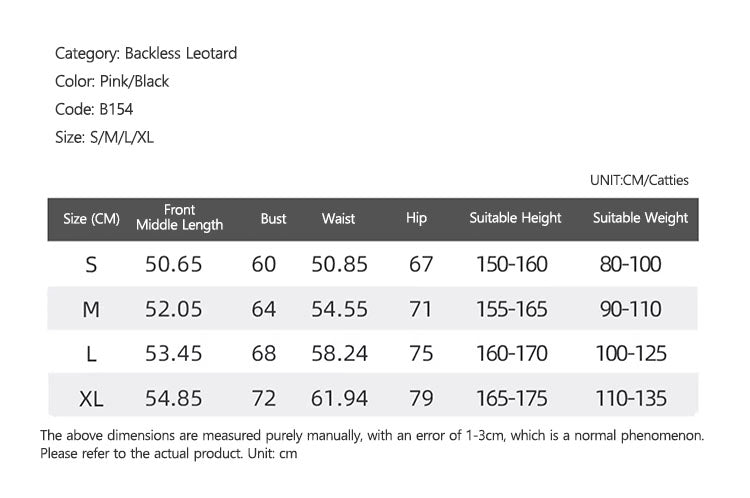The height and width of the screenshot is (498, 750).
Task: Select the M size row label
Action: [91, 310]
